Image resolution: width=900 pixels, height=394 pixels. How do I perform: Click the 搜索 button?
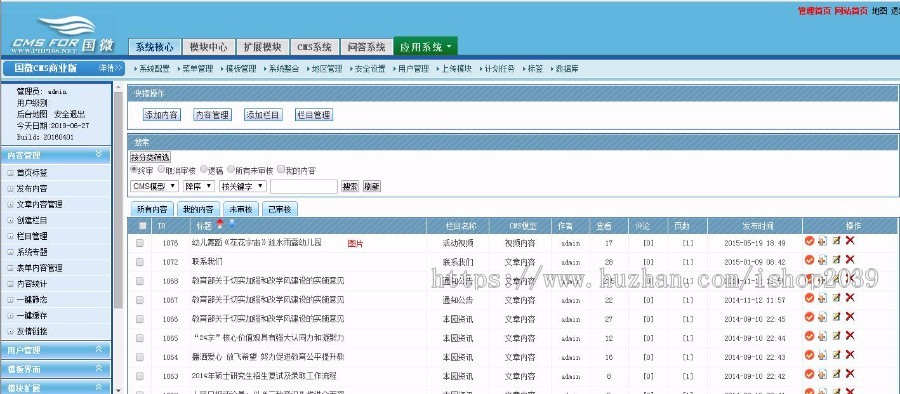click(350, 186)
